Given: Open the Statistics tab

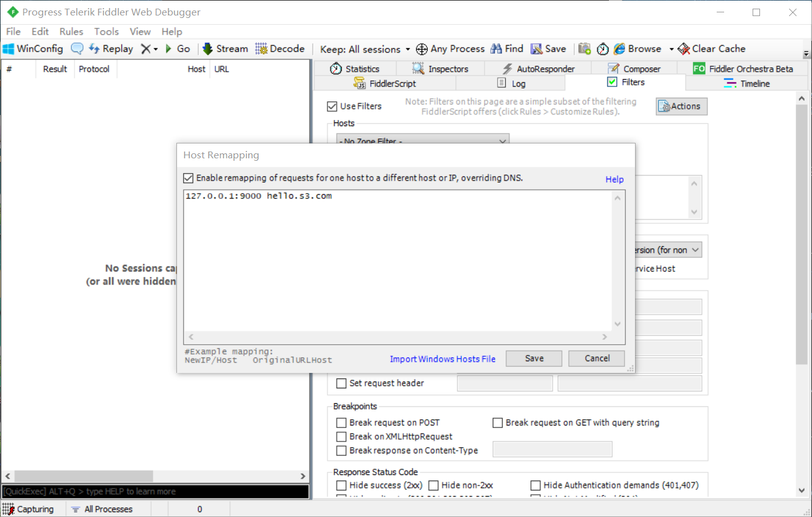Looking at the screenshot, I should point(355,69).
